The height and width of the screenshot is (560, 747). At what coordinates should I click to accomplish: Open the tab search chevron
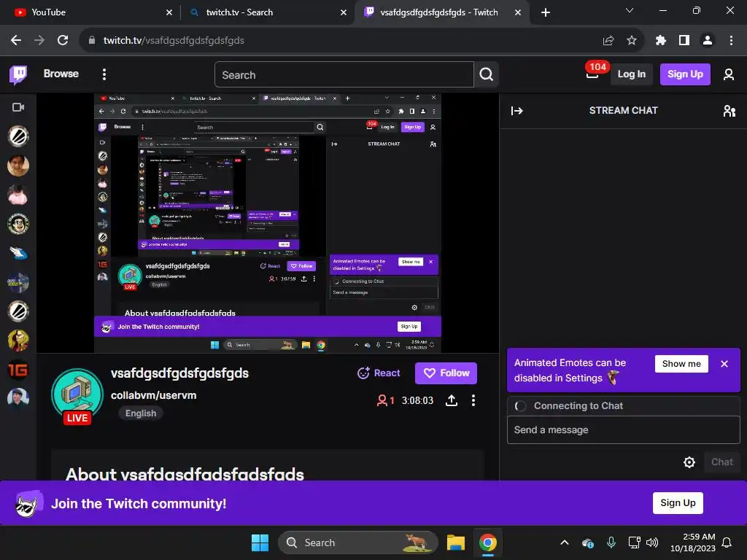(630, 10)
